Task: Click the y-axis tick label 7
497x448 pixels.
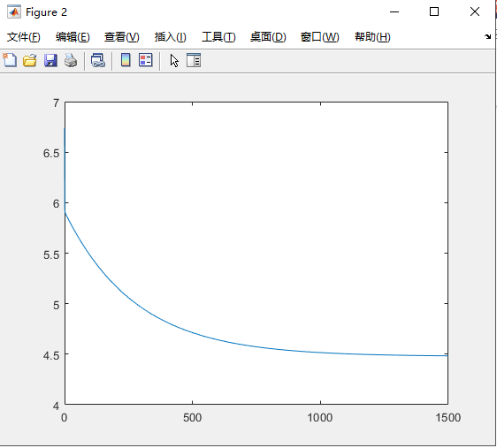Action: pos(56,103)
